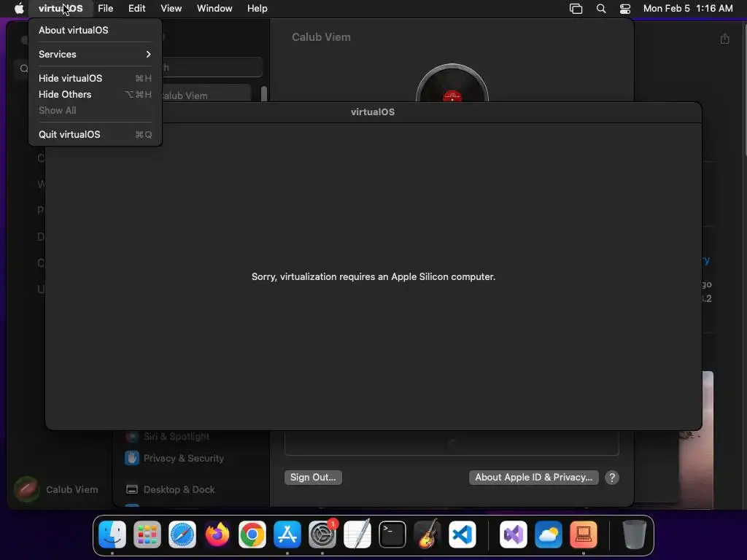The image size is (747, 560).
Task: Open Visual Studio Code from the Dock
Action: pyautogui.click(x=462, y=534)
